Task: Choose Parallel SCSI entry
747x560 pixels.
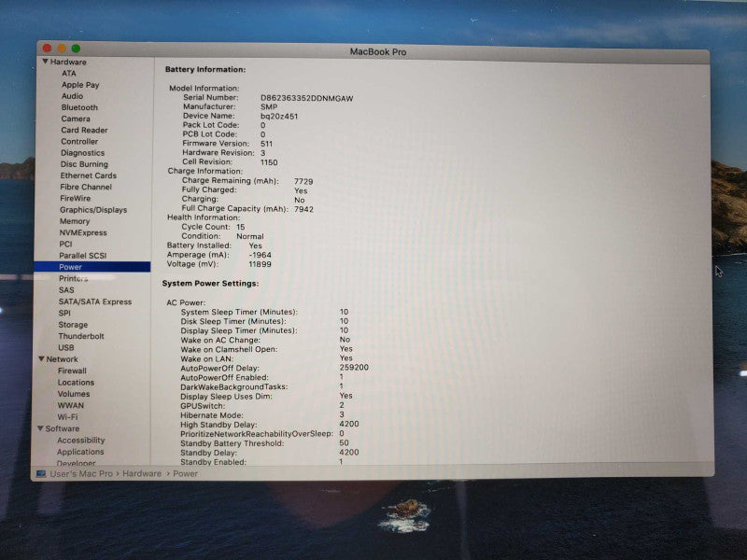Action: pos(82,255)
